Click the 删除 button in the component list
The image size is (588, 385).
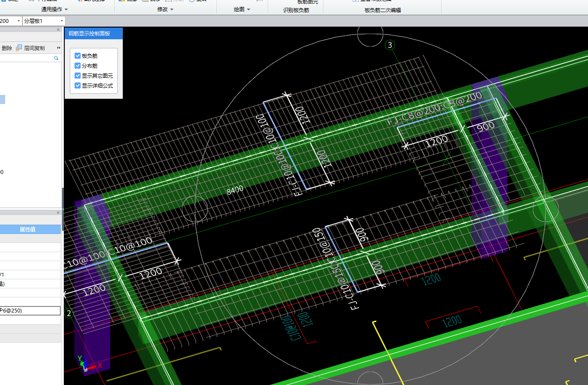click(6, 48)
